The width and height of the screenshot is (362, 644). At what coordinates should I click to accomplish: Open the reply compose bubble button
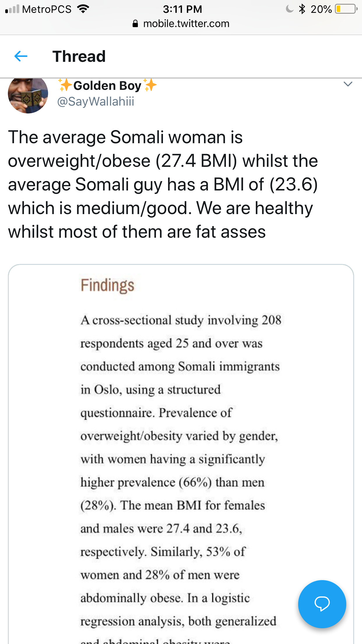coord(322,604)
